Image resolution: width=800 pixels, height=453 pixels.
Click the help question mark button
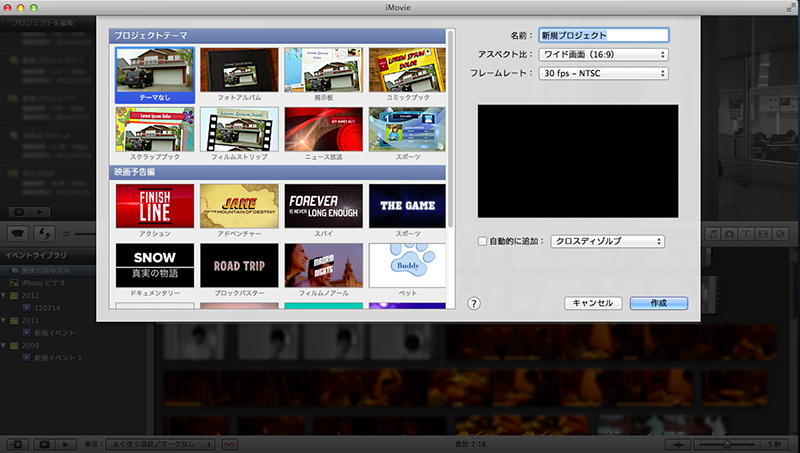coord(473,304)
